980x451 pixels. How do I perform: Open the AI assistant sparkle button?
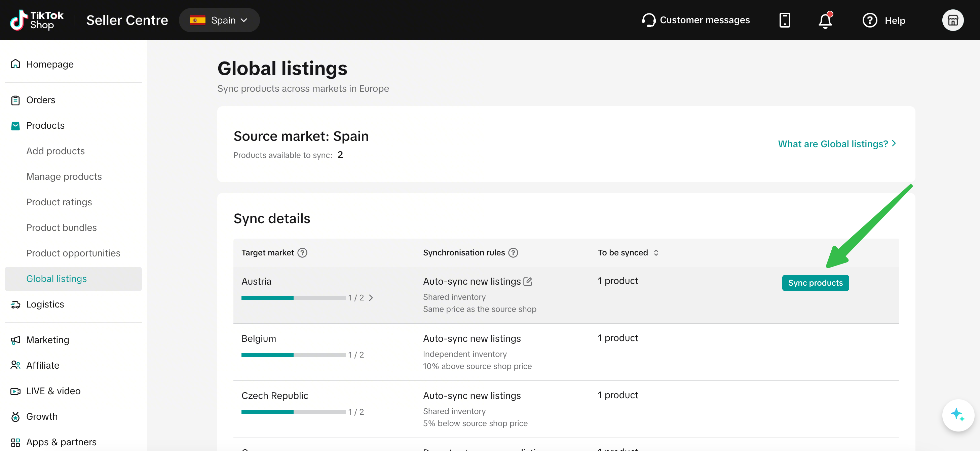pyautogui.click(x=957, y=415)
